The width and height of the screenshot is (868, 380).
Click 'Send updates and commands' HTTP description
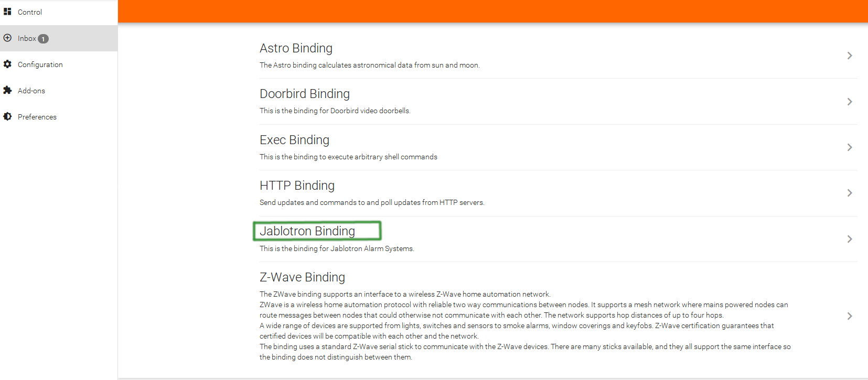372,202
